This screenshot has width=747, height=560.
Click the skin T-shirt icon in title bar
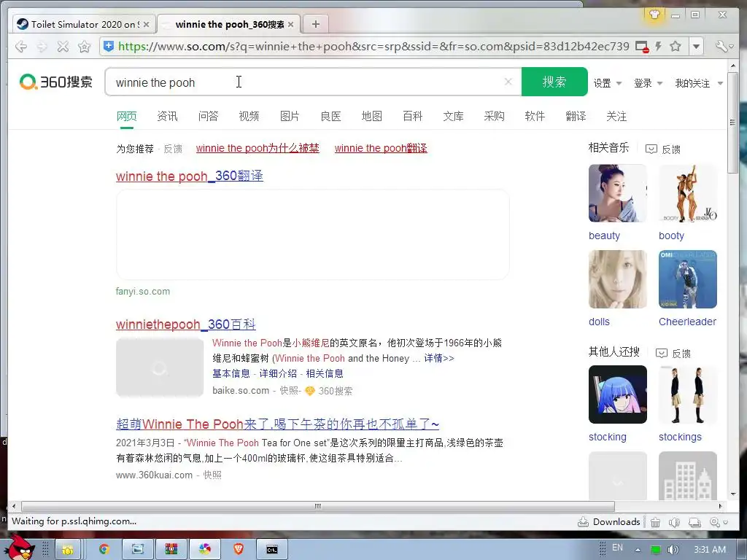click(654, 15)
